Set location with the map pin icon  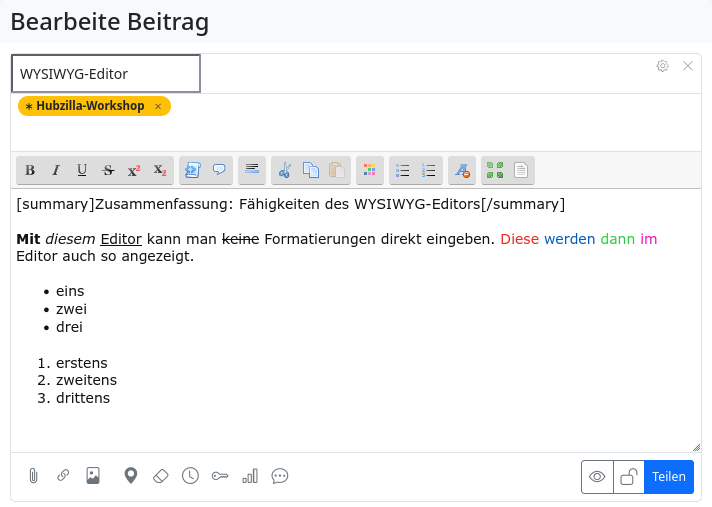point(130,476)
